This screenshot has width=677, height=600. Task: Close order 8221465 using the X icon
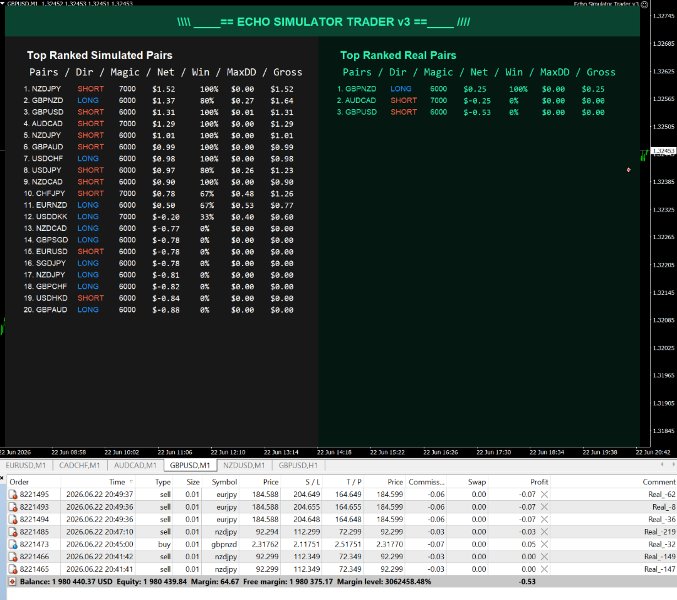[x=544, y=569]
